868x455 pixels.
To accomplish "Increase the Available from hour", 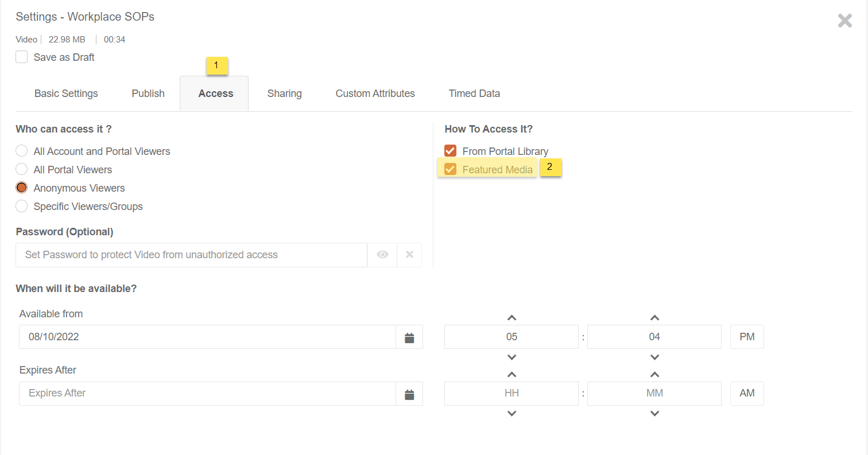I will (511, 318).
